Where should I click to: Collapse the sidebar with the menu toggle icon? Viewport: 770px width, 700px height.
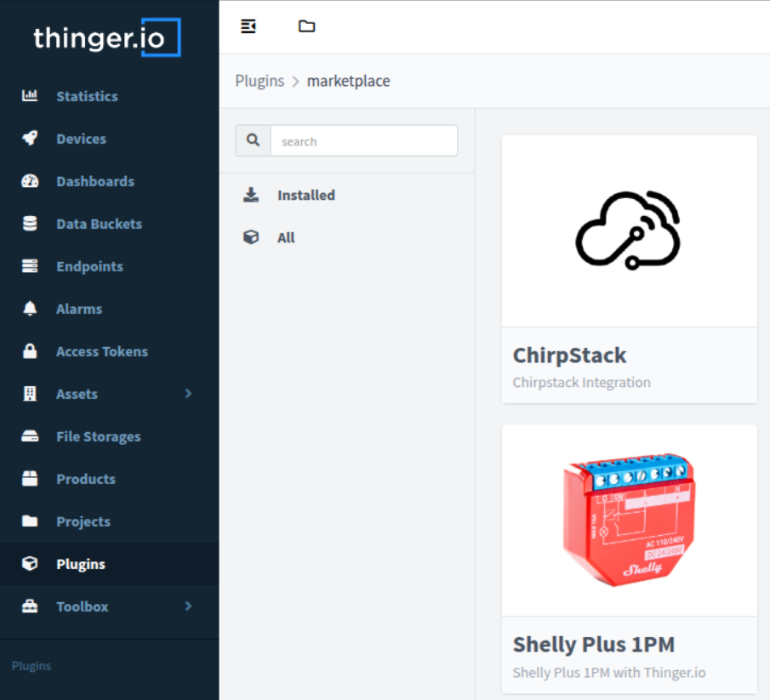pos(248,26)
